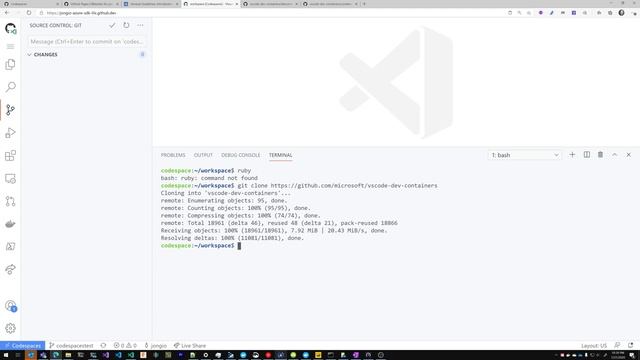Click the jongio account status bar item

[x=156, y=346]
